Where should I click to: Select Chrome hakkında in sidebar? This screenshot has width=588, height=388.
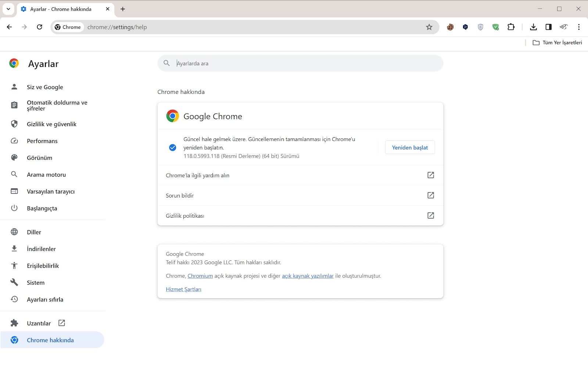[x=53, y=340]
